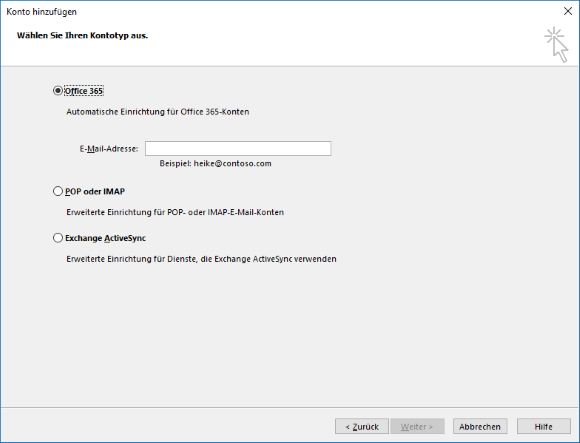Click the heading 'Wählen Sie Ihren Kontotyp aus.'
This screenshot has width=580, height=443.
coord(82,35)
